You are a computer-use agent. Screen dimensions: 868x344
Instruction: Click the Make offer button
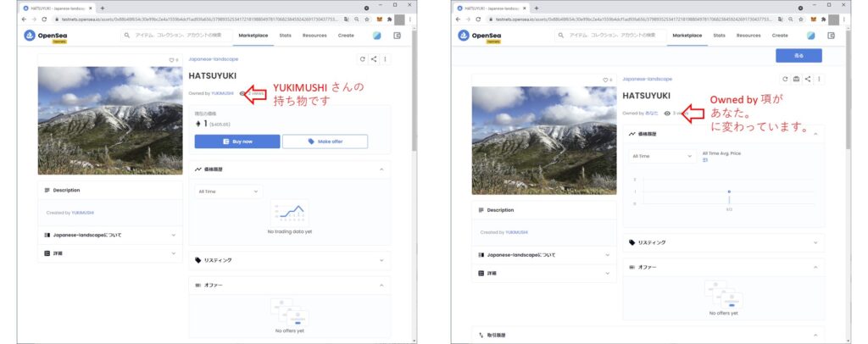325,141
